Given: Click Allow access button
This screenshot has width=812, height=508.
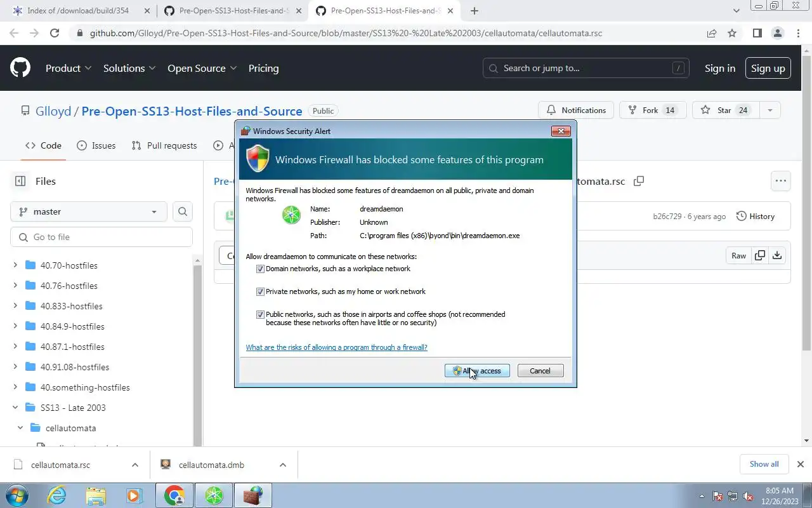Looking at the screenshot, I should 477,371.
